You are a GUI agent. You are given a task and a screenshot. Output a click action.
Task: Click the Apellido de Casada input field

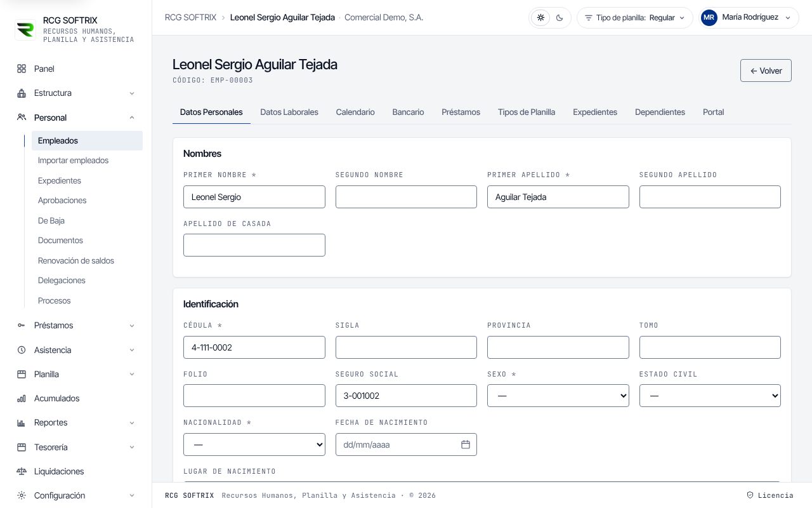[254, 245]
